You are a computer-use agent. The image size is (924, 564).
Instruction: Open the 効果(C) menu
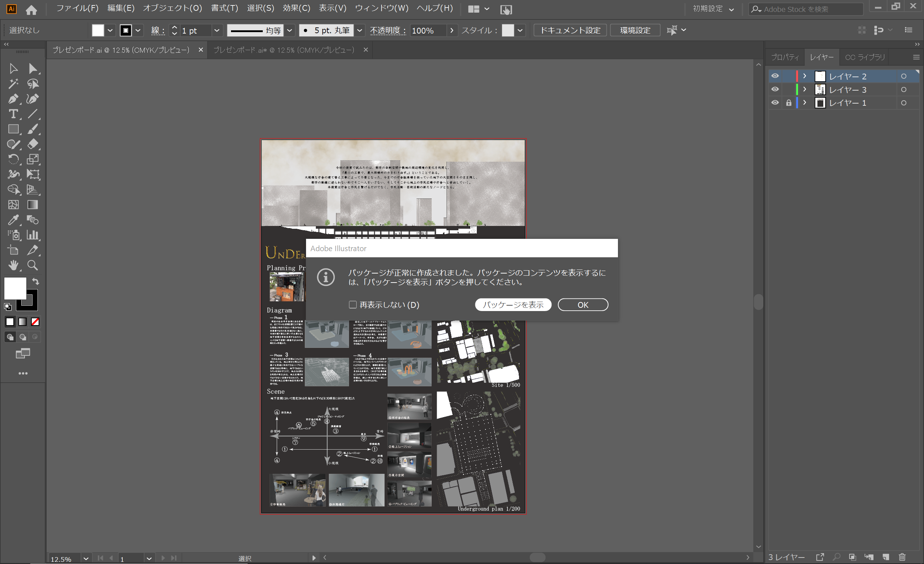tap(296, 8)
